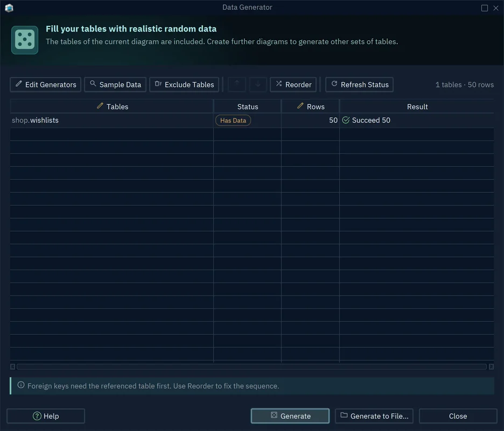Open Help

click(46, 416)
